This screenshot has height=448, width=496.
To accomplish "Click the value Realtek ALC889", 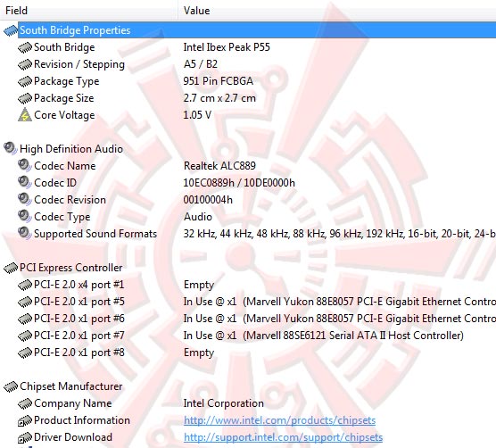I will click(219, 166).
